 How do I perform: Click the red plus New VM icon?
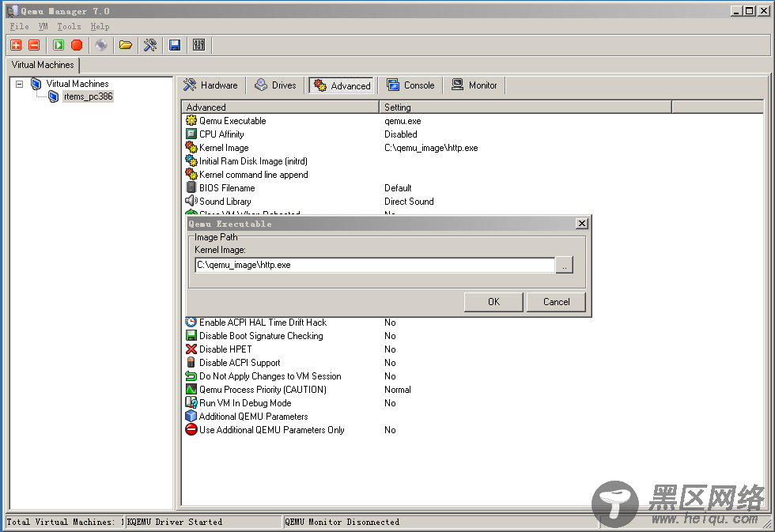[x=16, y=45]
